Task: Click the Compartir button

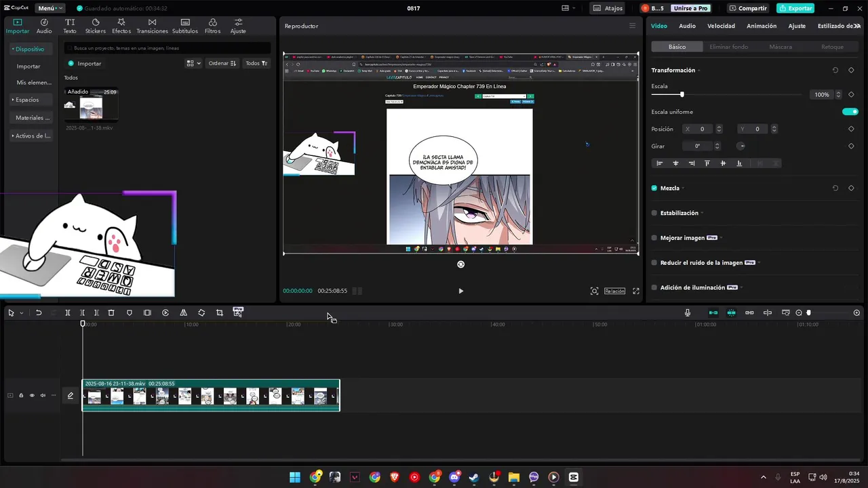Action: [748, 8]
